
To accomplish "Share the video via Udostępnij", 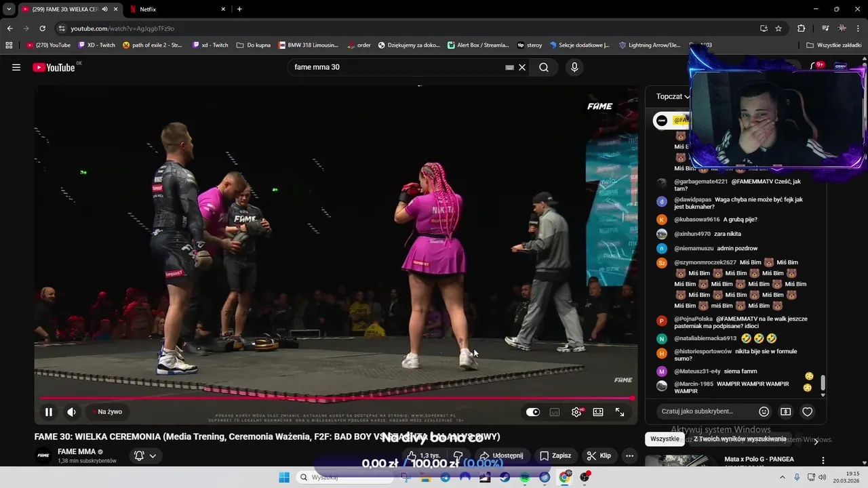I will [502, 455].
